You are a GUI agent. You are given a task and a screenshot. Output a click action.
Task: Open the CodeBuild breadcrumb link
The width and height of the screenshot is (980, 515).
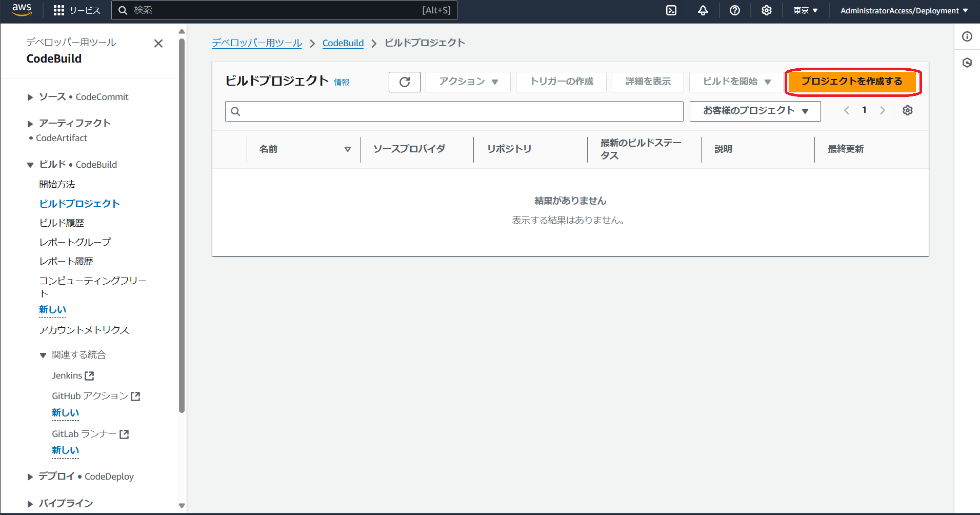(x=343, y=43)
